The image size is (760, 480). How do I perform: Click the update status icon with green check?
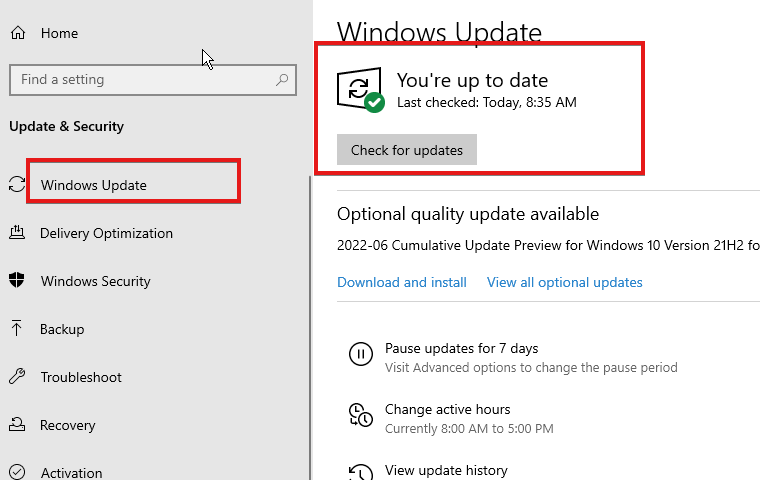tap(360, 90)
